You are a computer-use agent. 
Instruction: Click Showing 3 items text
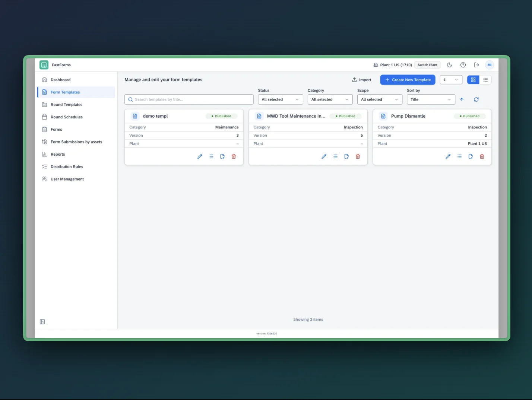308,320
